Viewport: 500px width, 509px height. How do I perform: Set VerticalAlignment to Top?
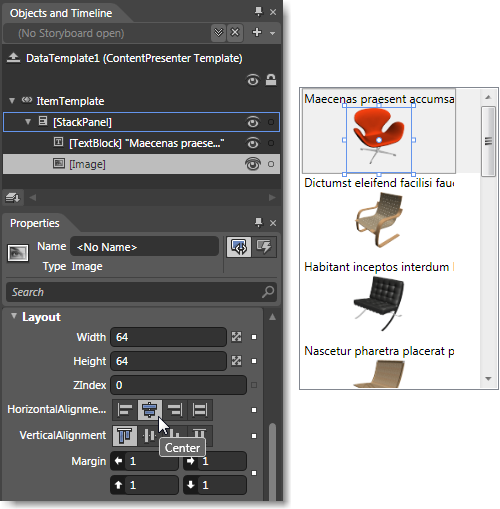(125, 436)
